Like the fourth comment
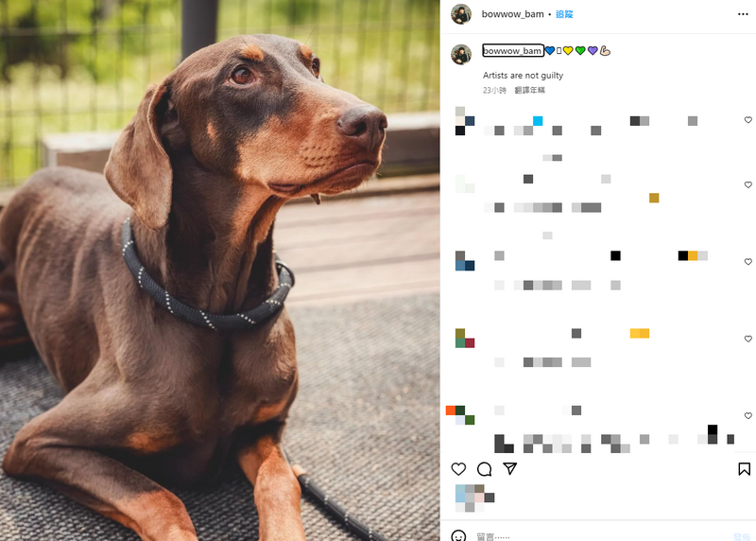This screenshot has height=541, width=756. coord(747,339)
